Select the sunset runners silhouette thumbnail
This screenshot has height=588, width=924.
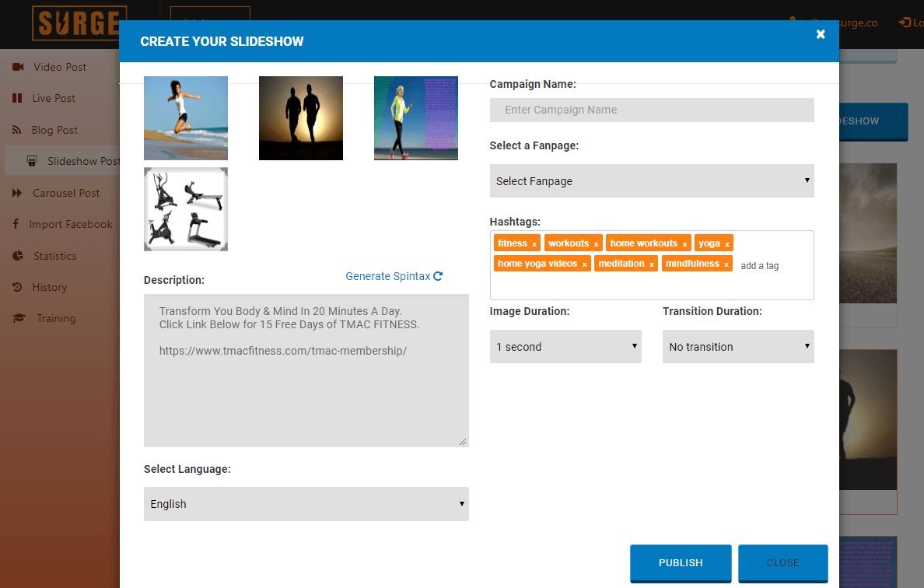click(300, 118)
